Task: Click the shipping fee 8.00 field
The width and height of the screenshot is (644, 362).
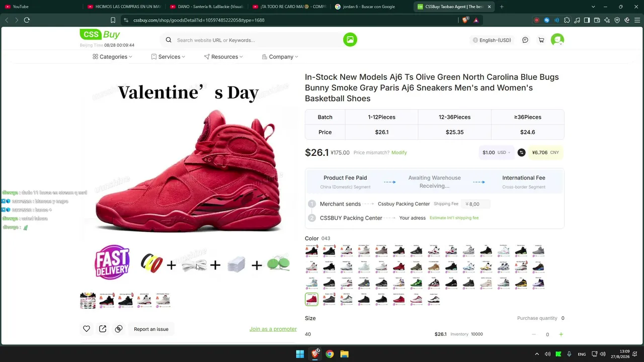Action: (475, 204)
